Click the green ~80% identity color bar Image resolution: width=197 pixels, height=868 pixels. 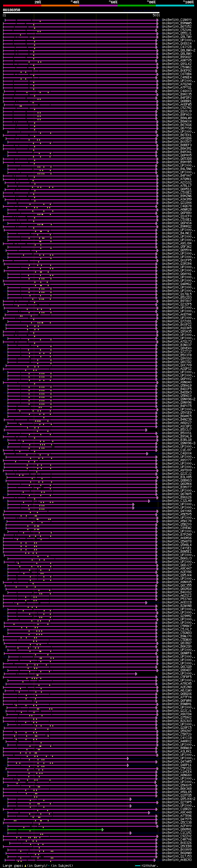tap(137, 6)
